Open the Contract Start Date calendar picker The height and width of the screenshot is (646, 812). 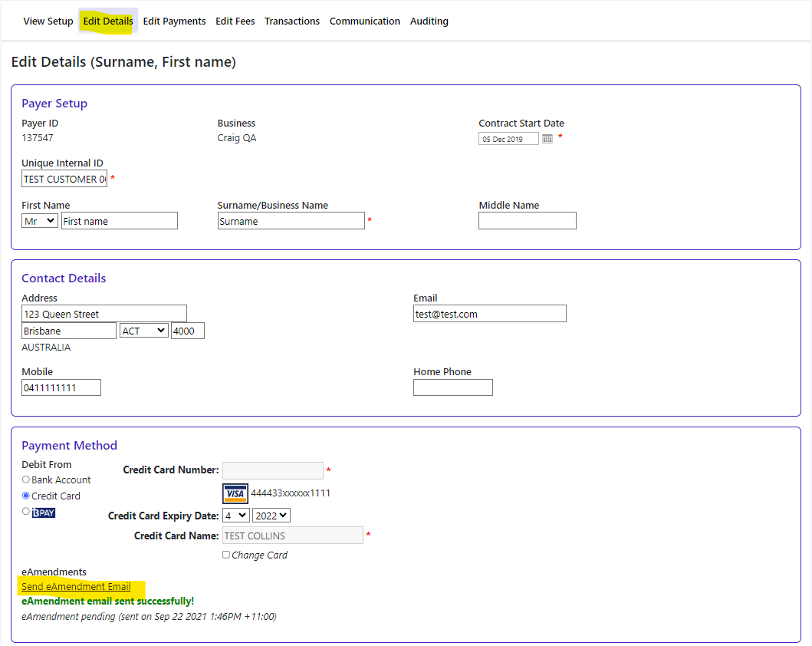point(547,139)
